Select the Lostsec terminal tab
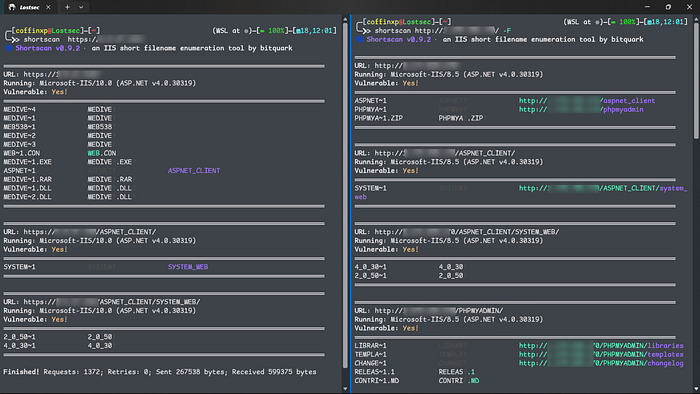This screenshot has height=394, width=700. point(29,7)
